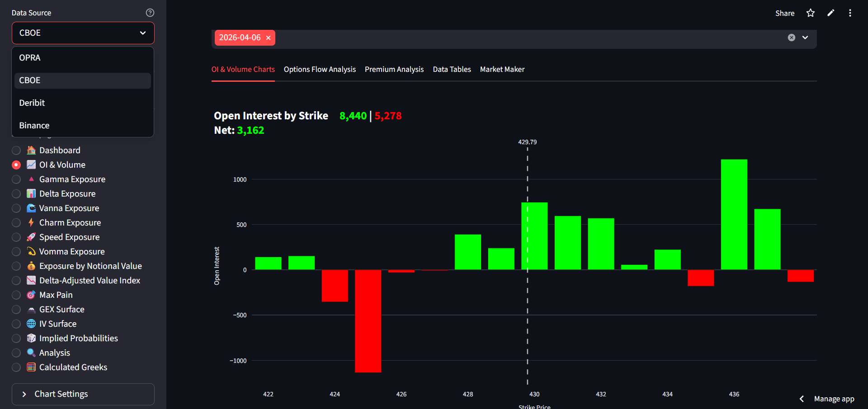Open the Market Maker tab
This screenshot has width=868, height=409.
pos(502,69)
